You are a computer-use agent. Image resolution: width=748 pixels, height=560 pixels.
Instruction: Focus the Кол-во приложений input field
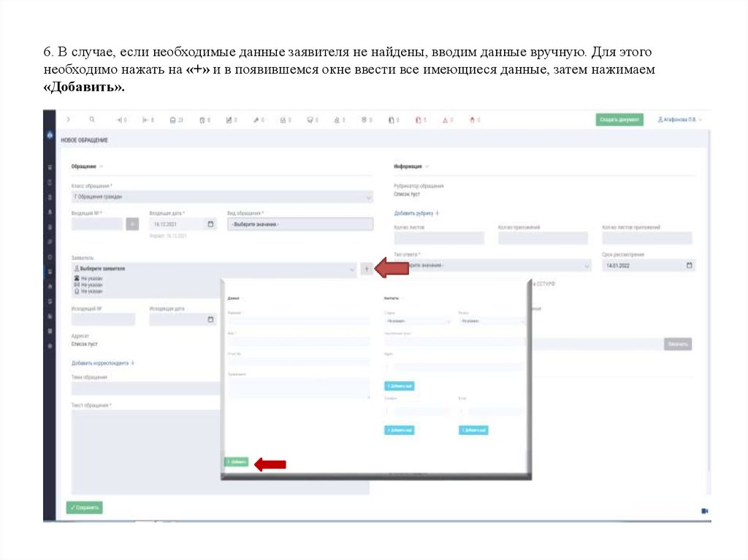pyautogui.click(x=543, y=238)
